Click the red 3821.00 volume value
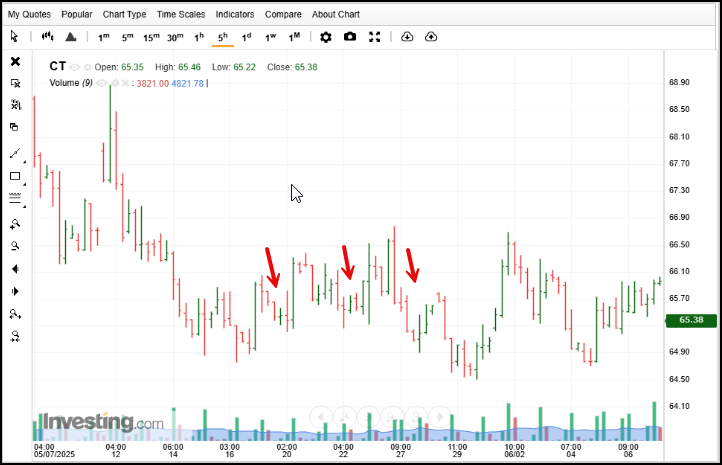This screenshot has height=465, width=722. (x=152, y=84)
